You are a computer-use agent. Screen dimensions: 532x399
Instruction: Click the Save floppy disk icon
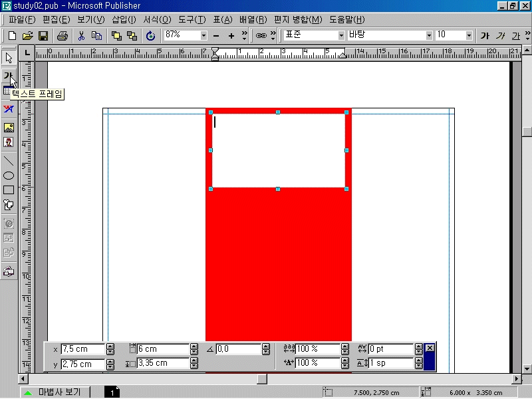43,36
